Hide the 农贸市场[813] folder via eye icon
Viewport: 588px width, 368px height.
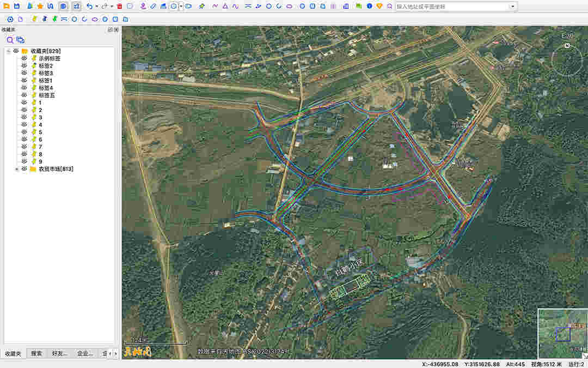coord(24,169)
